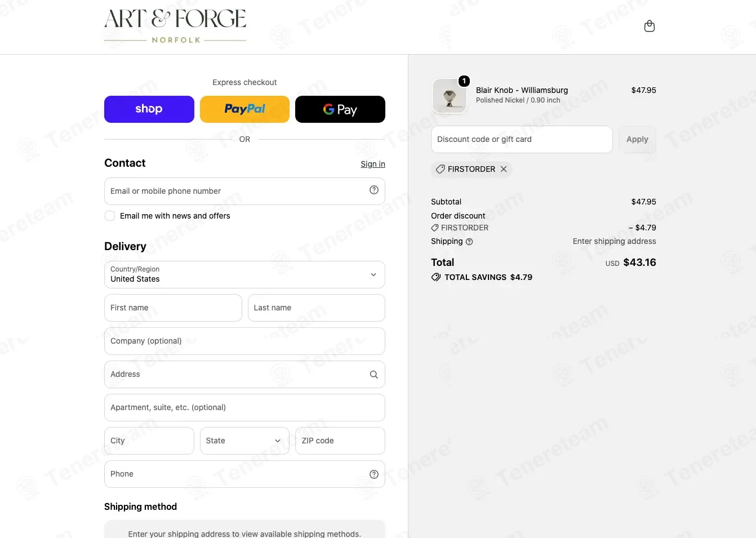
Task: Focus the First name field
Action: coord(173,308)
